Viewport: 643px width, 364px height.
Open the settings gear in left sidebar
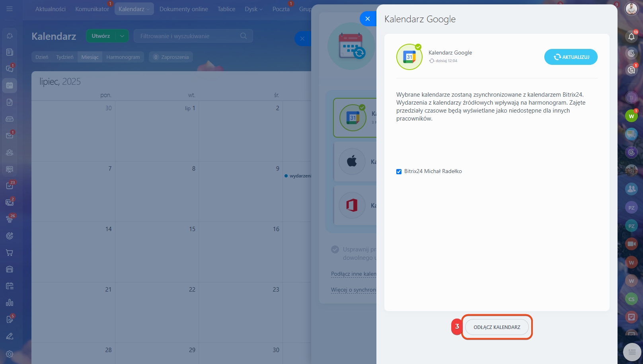point(10,354)
